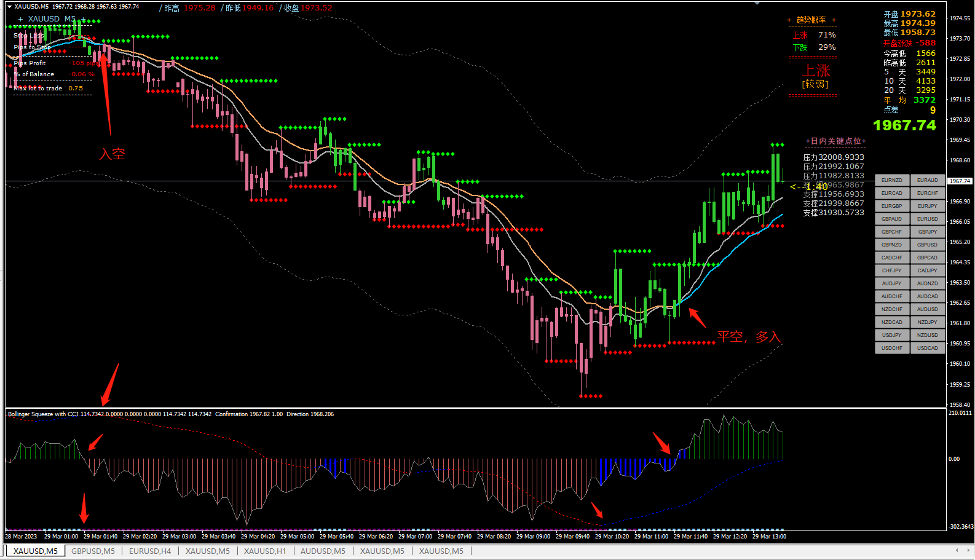Pick the NZDUSD symbol button
The image size is (975, 560).
(928, 335)
